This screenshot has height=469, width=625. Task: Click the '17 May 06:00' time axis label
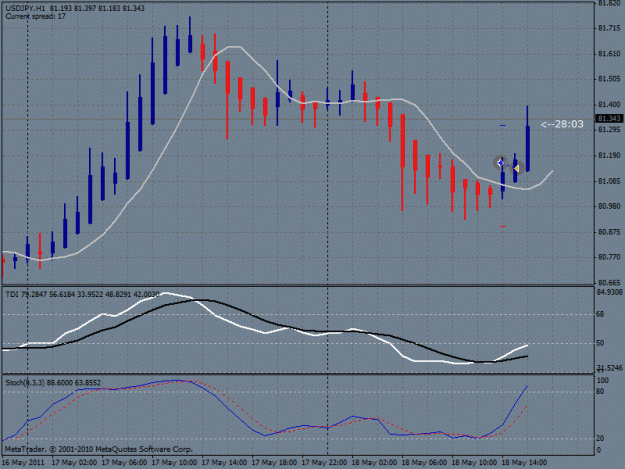tap(124, 463)
